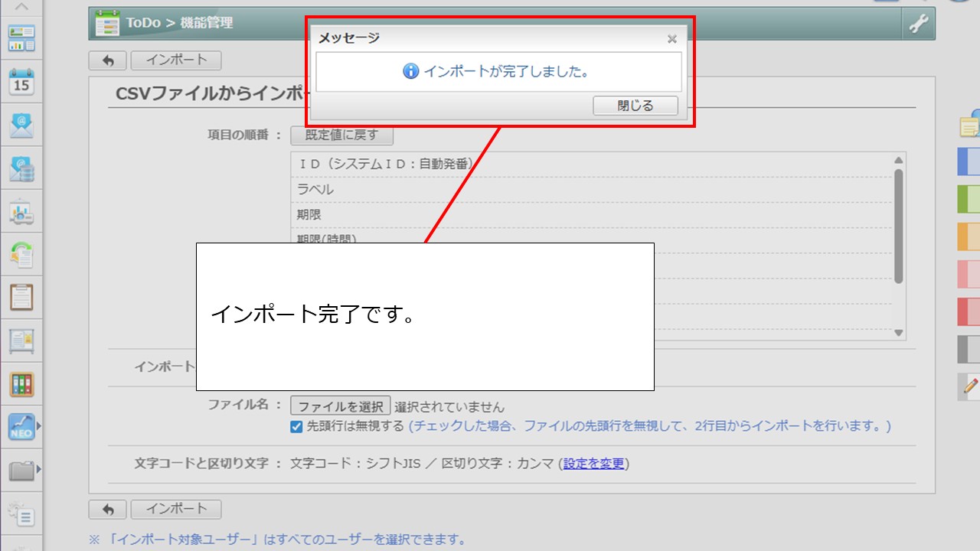Toggle the 先頭行は無視する checkbox
This screenshot has width=980, height=551.
point(296,426)
